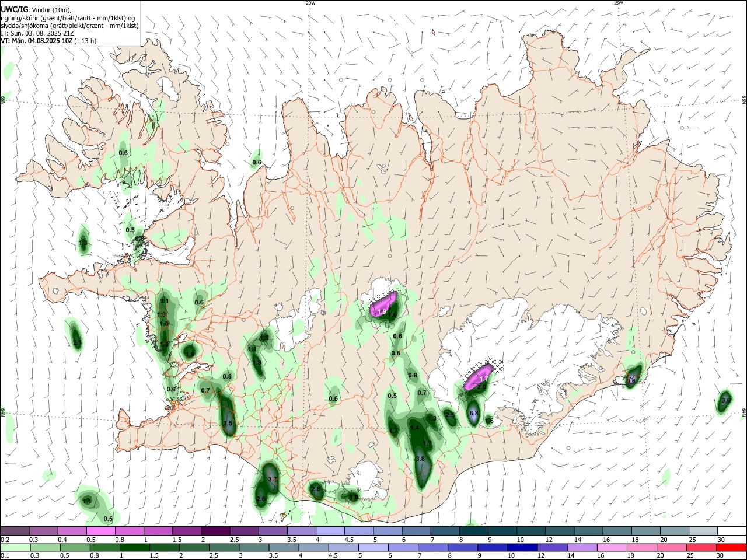This screenshot has height=560, width=747.
Task: Click the 'slydda/snjókoma (grátt/bleikt/grænt - mm/1klst)' line
Action: 69,26
